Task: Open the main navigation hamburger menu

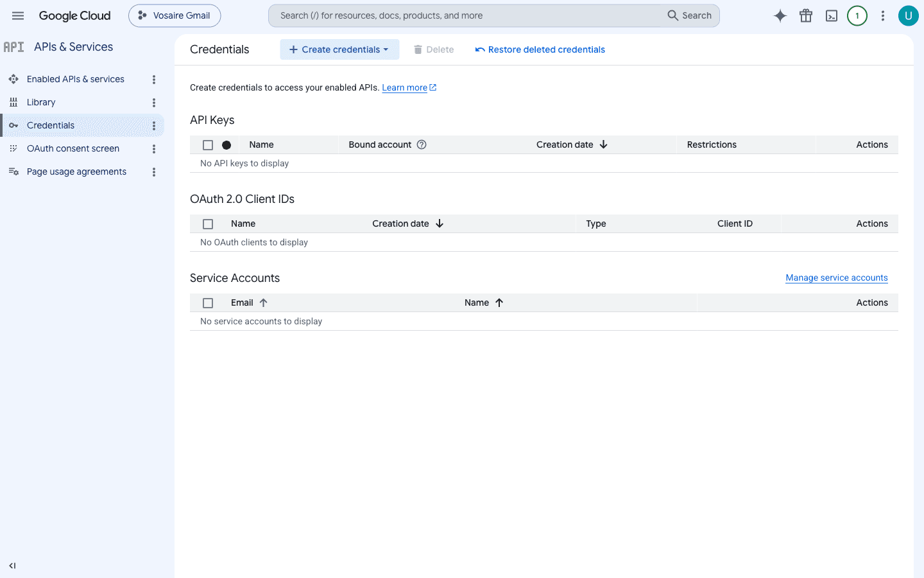Action: coord(18,15)
